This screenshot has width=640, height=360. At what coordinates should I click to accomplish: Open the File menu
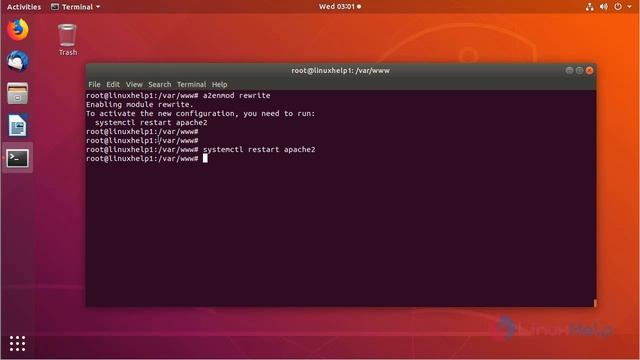[x=94, y=84]
